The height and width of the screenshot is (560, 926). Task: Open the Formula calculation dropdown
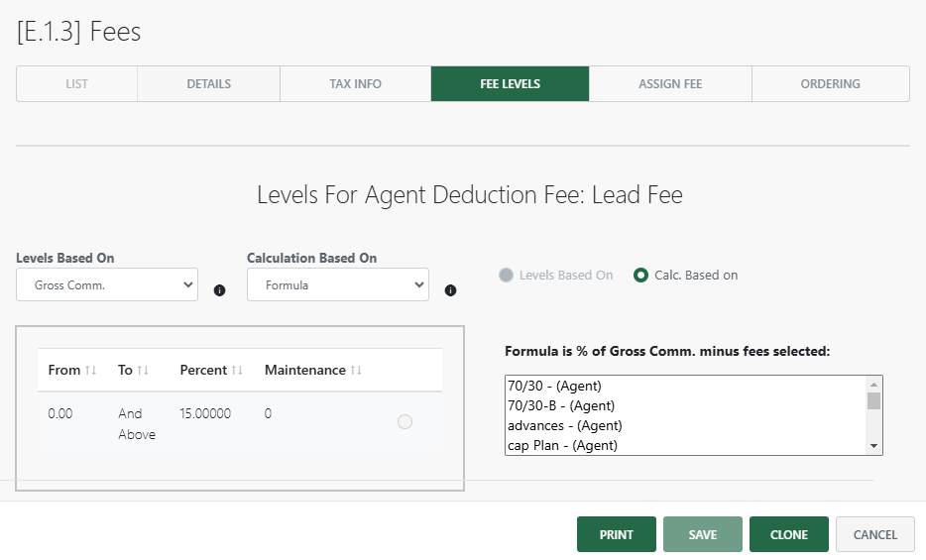coord(337,284)
